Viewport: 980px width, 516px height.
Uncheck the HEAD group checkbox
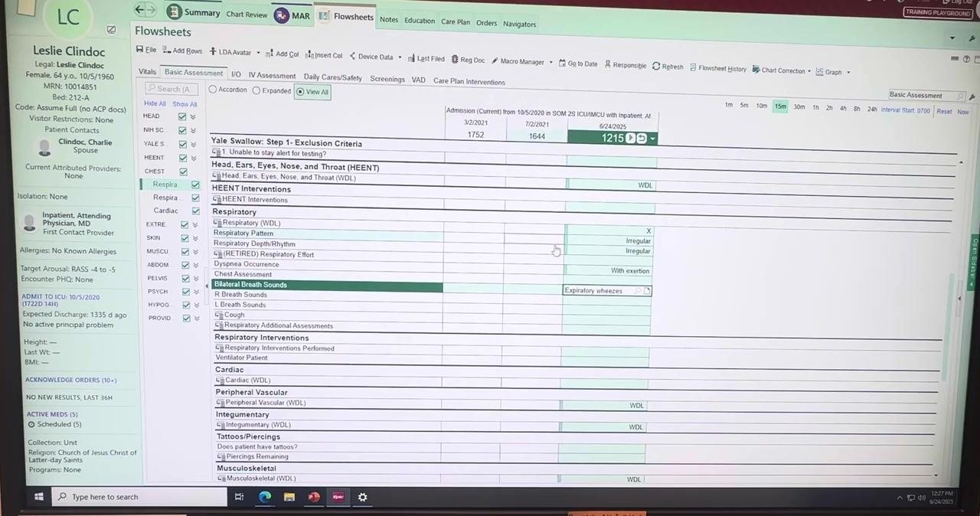pyautogui.click(x=182, y=116)
